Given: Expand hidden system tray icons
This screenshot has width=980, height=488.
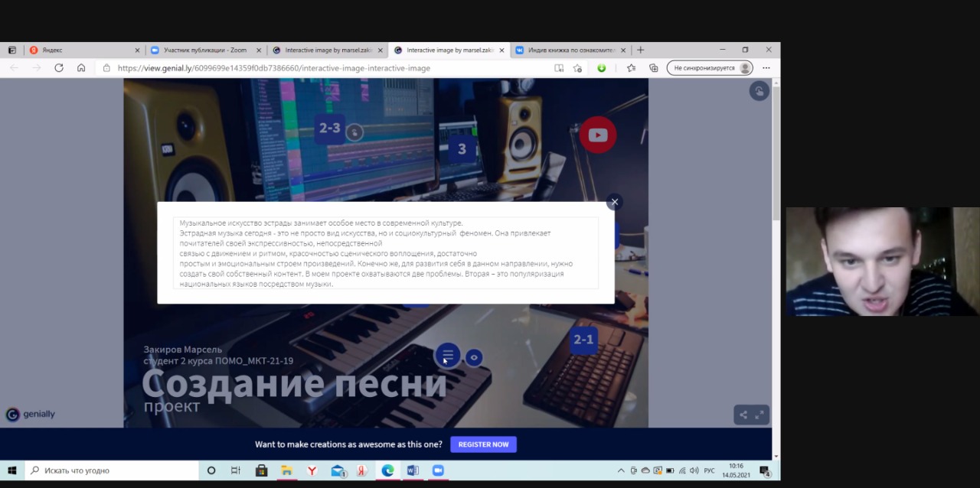Looking at the screenshot, I should pyautogui.click(x=621, y=470).
